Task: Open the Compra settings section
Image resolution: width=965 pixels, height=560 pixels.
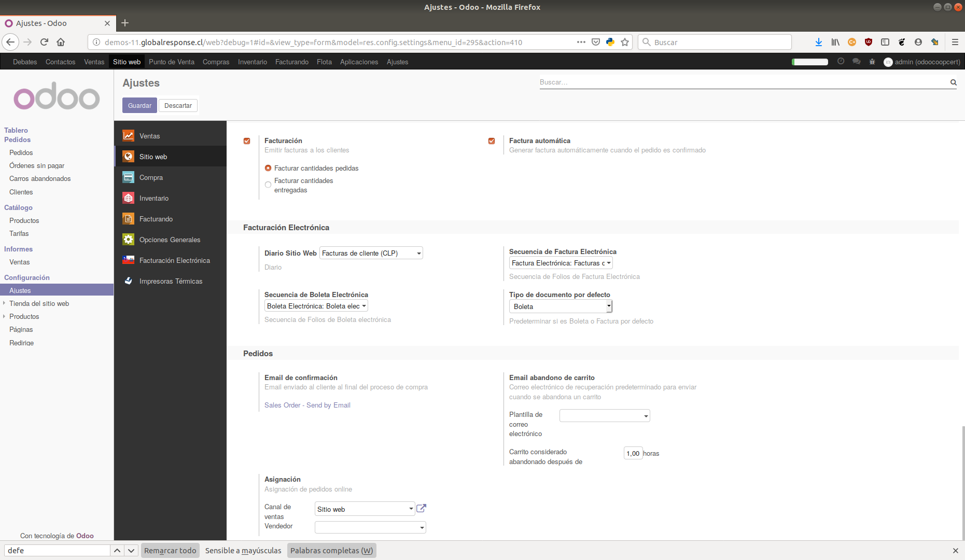Action: tap(151, 177)
